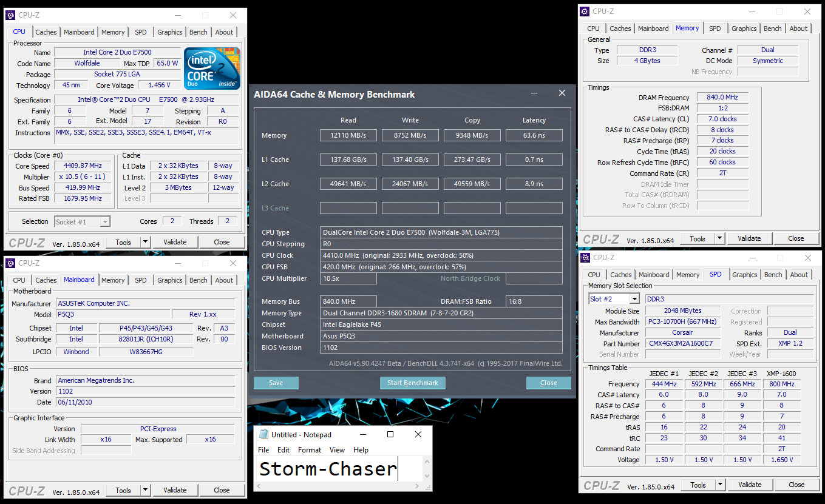Viewport: 825px width, 504px height.
Task: Click Validate in SPD window
Action: click(x=750, y=485)
